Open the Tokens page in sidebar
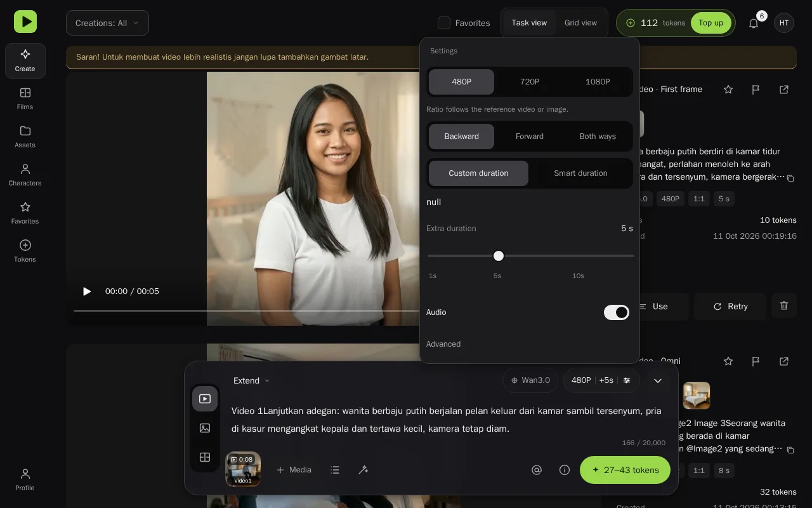 (25, 251)
